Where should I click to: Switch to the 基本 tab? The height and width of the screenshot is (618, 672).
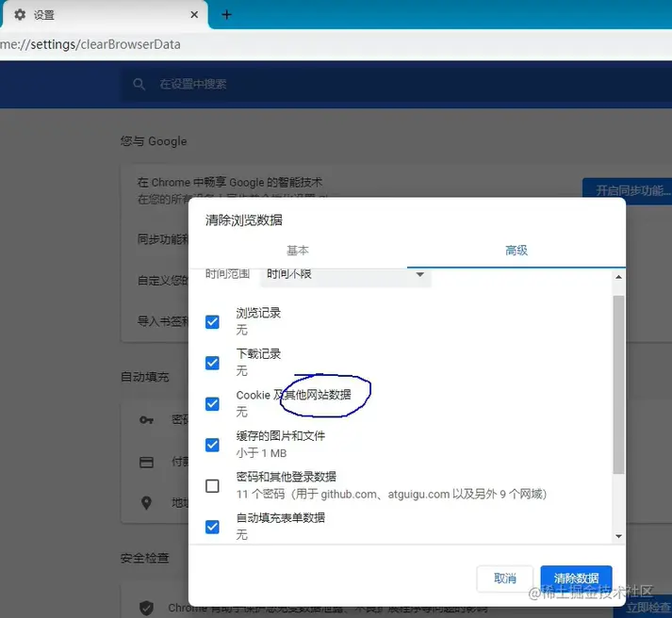click(298, 250)
